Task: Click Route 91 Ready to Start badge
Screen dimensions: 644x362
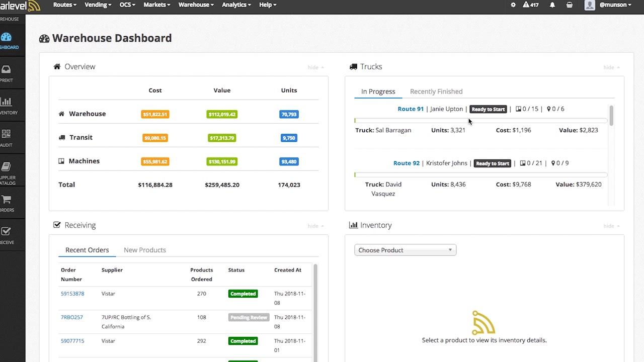Action: (x=488, y=109)
